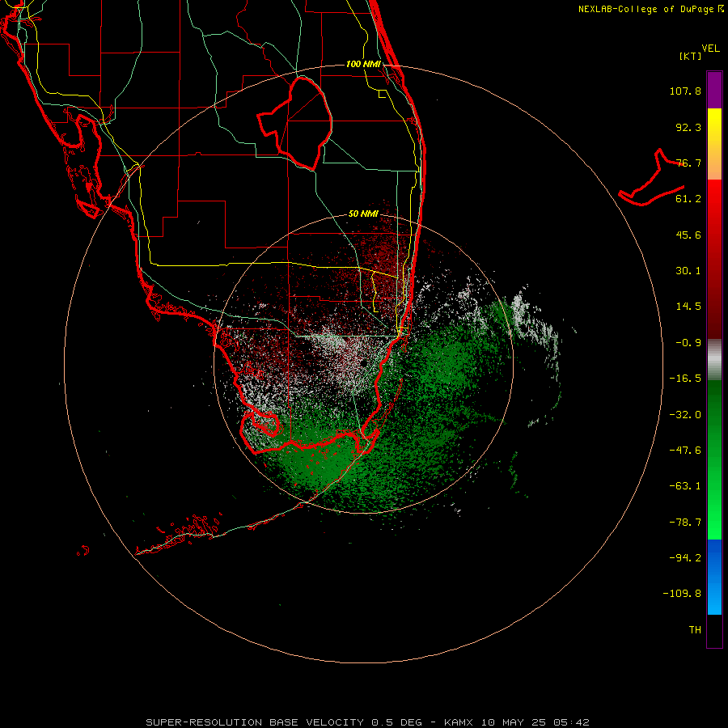Click the -0.9 velocity legend value

688,343
